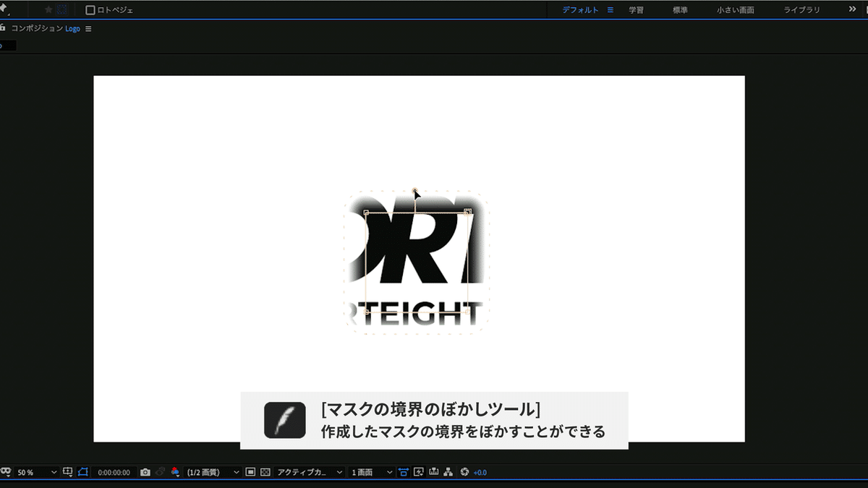The width and height of the screenshot is (868, 488).
Task: Click the mask bottom-left vertex handle
Action: coord(366,312)
